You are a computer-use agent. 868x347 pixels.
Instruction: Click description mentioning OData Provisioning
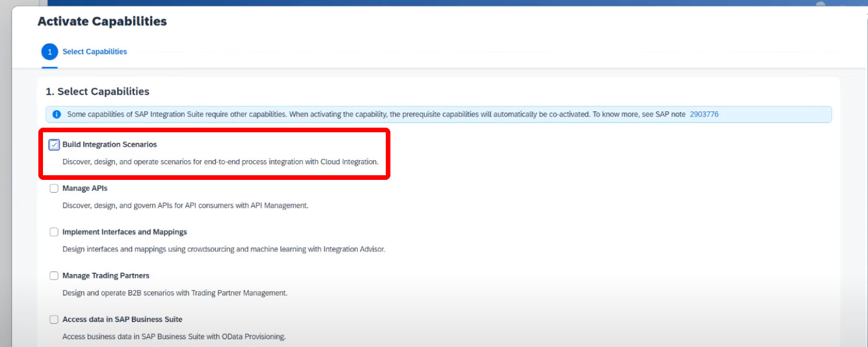pos(174,337)
